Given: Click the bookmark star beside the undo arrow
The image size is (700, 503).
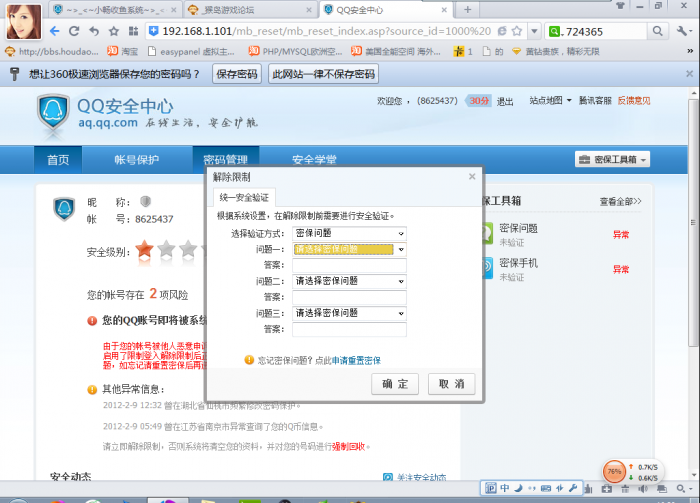Looking at the screenshot, I should click(x=114, y=31).
